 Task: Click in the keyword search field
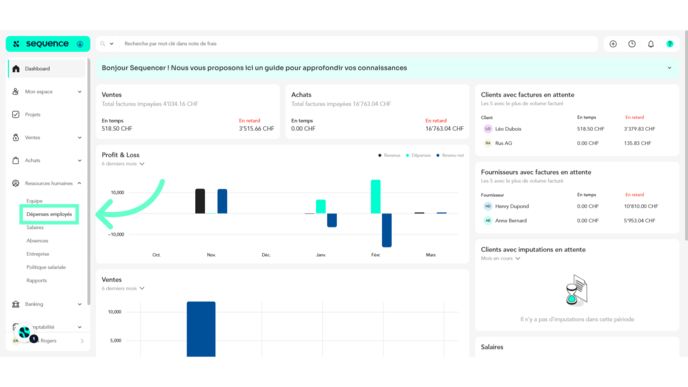coord(359,44)
